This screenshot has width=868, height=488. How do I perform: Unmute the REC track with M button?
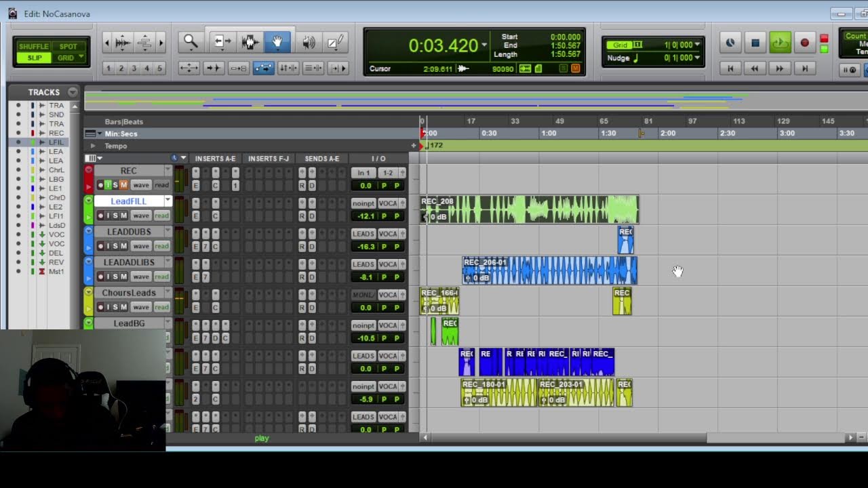(x=123, y=185)
